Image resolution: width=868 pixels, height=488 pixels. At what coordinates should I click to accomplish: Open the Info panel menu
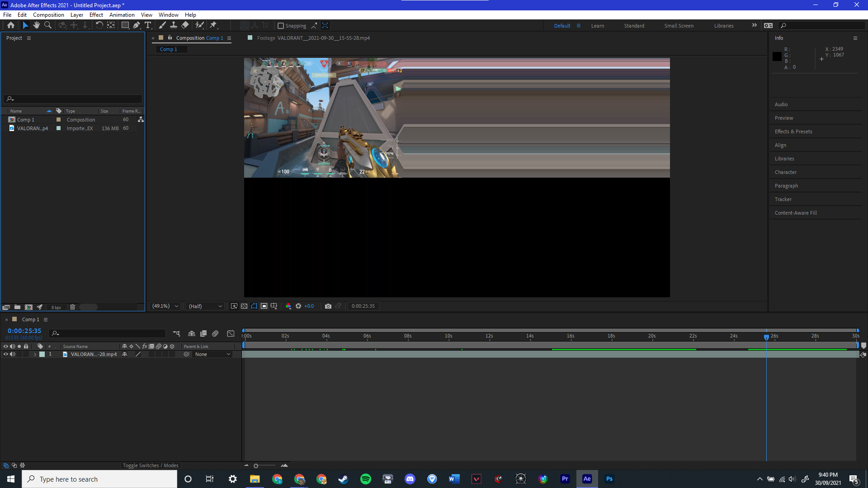pos(855,38)
